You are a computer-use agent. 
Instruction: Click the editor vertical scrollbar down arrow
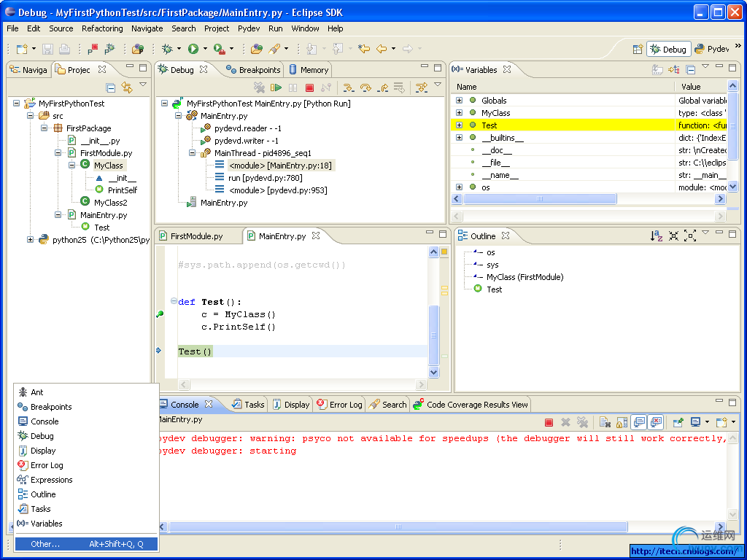point(433,373)
